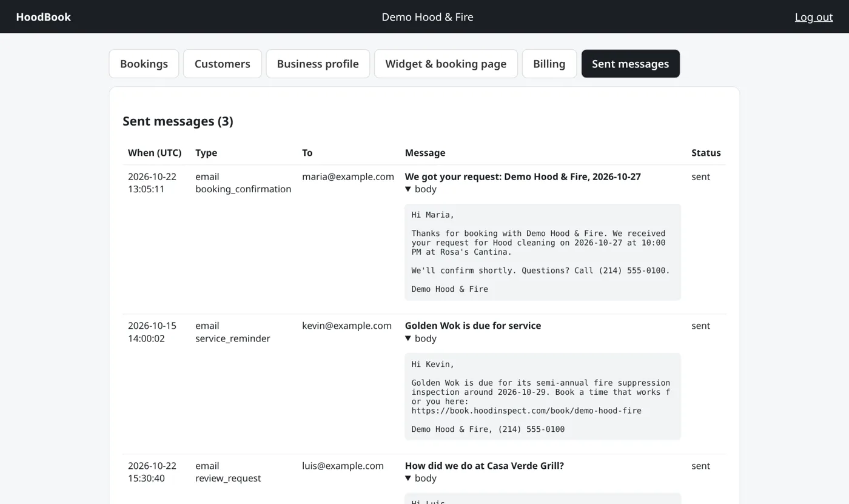Click the message body starting 'Hi Maria,'

coord(543,252)
